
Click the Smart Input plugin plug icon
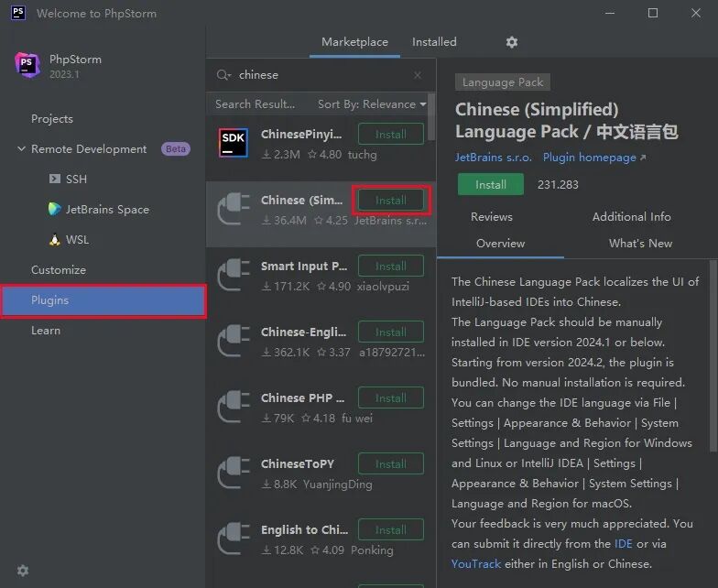click(234, 275)
